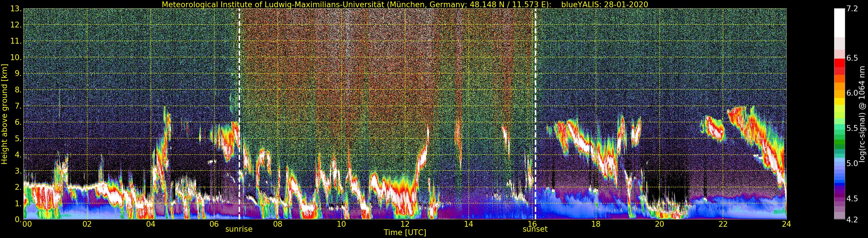Click the "sunset" label under the time axis

click(x=535, y=229)
